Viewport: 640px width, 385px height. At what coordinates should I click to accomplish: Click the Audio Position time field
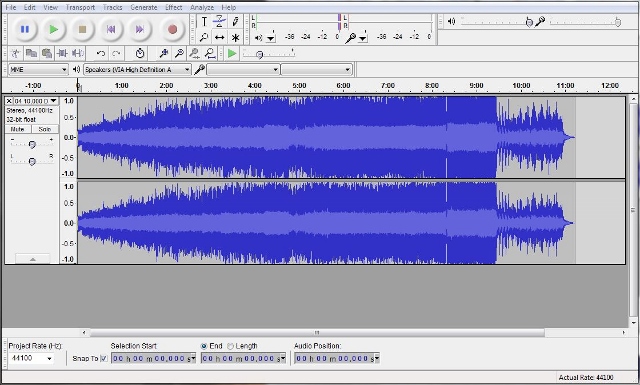[337, 358]
